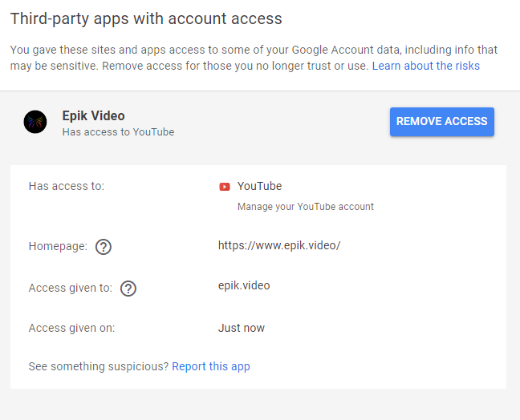The width and height of the screenshot is (520, 420).
Task: Click the See something suspicious? text
Action: (x=99, y=366)
